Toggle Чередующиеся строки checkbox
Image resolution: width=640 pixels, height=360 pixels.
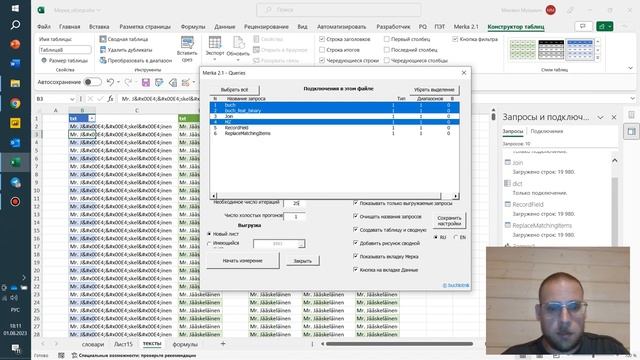click(x=322, y=60)
